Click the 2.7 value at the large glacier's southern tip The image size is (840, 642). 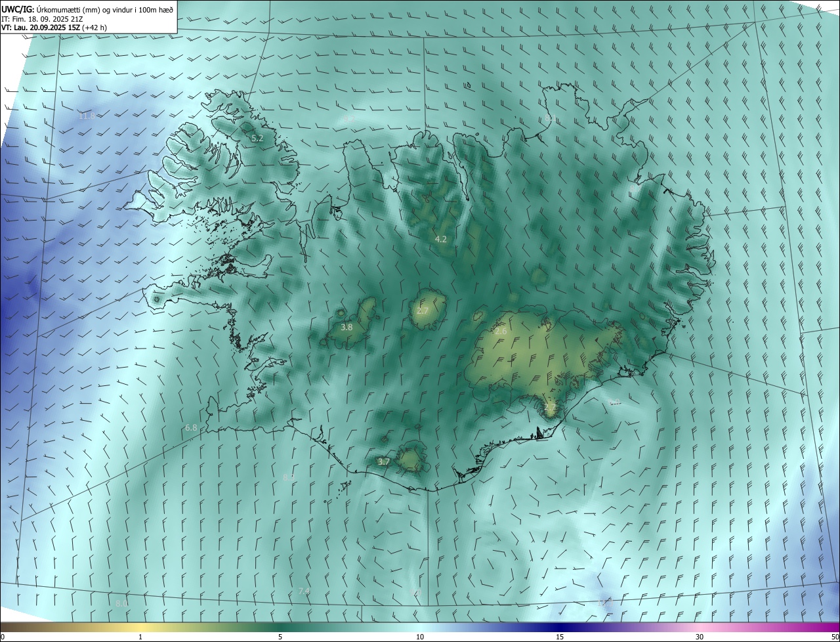click(550, 408)
